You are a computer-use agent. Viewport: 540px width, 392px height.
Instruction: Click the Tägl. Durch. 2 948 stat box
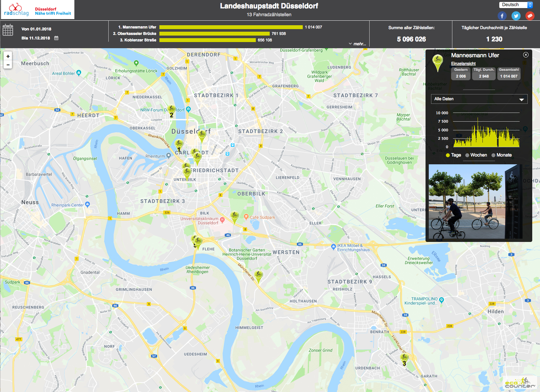pos(484,73)
